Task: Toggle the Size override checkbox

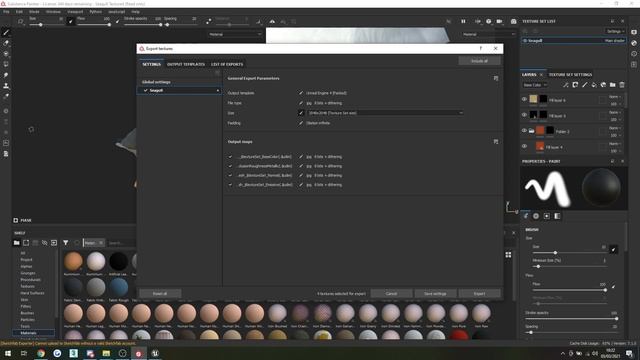Action: click(301, 113)
